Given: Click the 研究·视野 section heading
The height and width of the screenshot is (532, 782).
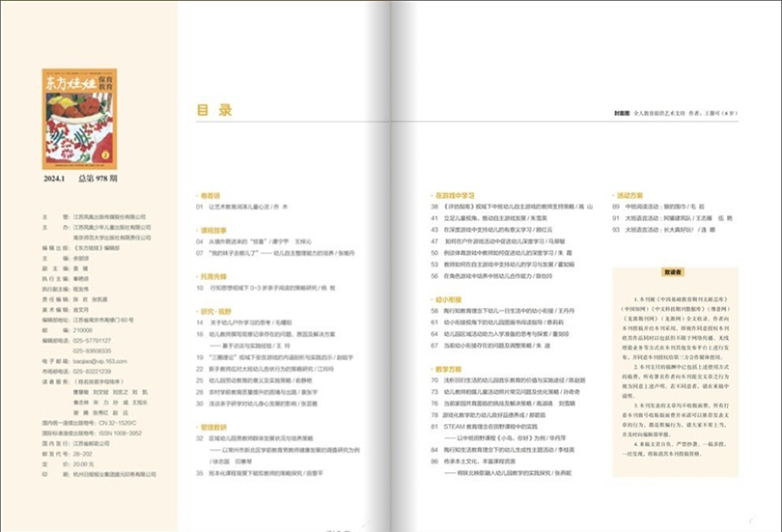Looking at the screenshot, I should [x=216, y=311].
